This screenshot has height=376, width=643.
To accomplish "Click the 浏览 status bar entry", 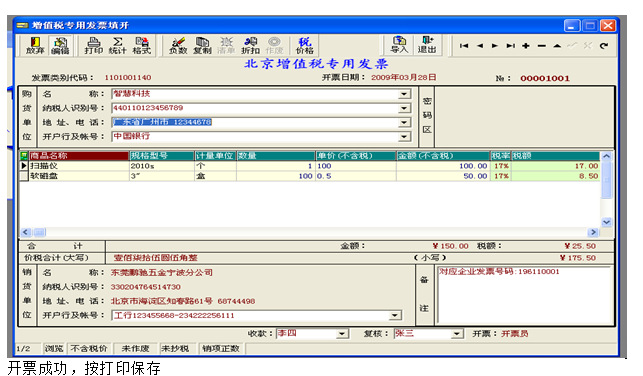I will click(54, 349).
